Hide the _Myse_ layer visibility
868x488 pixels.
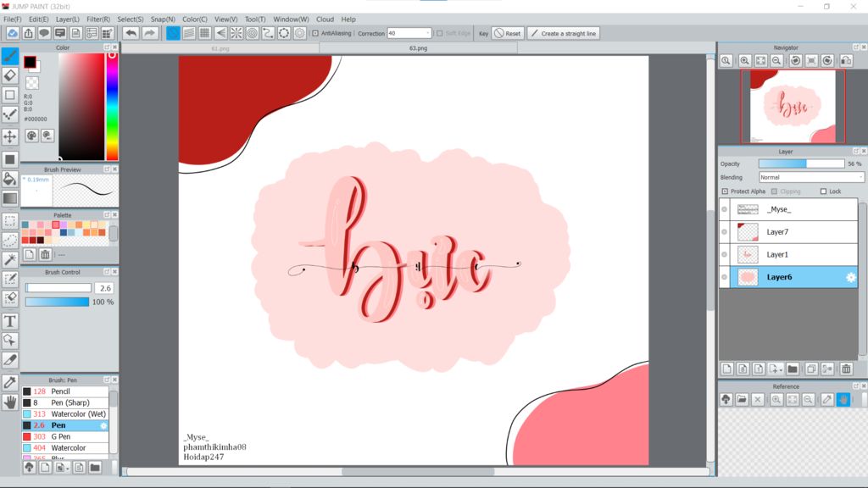(x=724, y=209)
